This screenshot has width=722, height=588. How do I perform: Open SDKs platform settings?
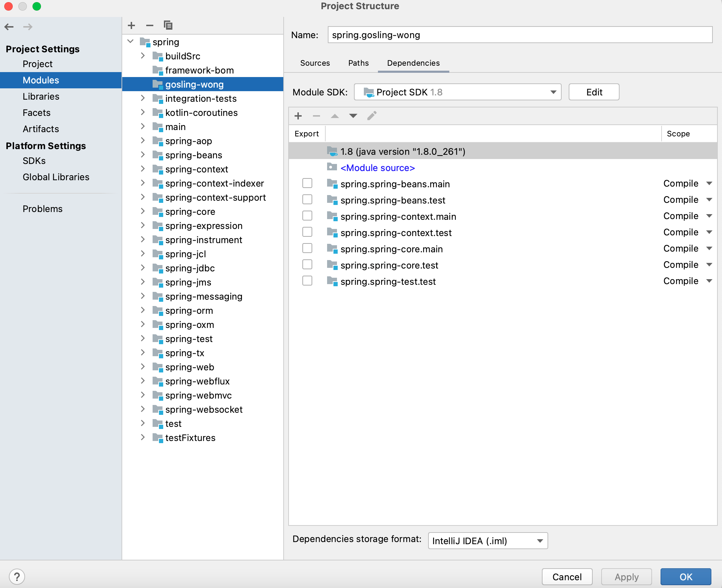tap(34, 161)
